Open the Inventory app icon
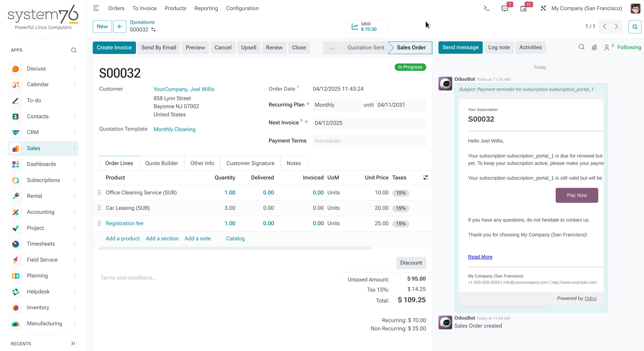 click(x=16, y=308)
